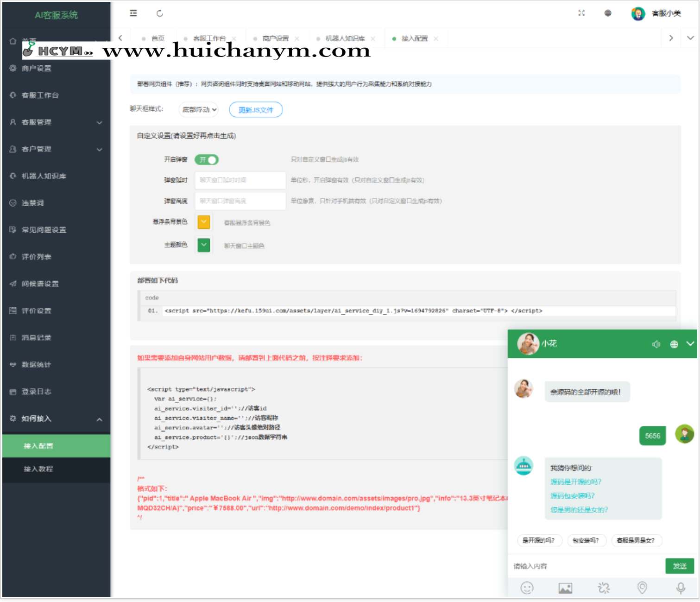Open the emoji picker smiley icon
The height and width of the screenshot is (602, 700).
527,588
